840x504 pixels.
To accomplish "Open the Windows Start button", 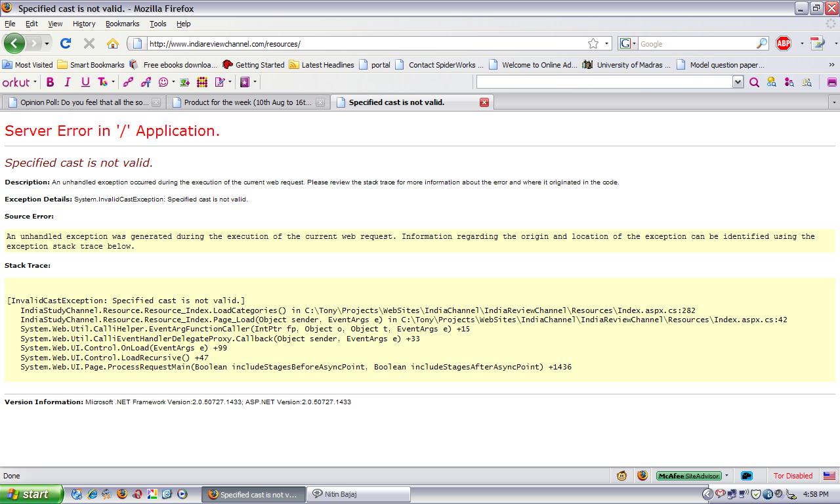I will click(x=31, y=494).
